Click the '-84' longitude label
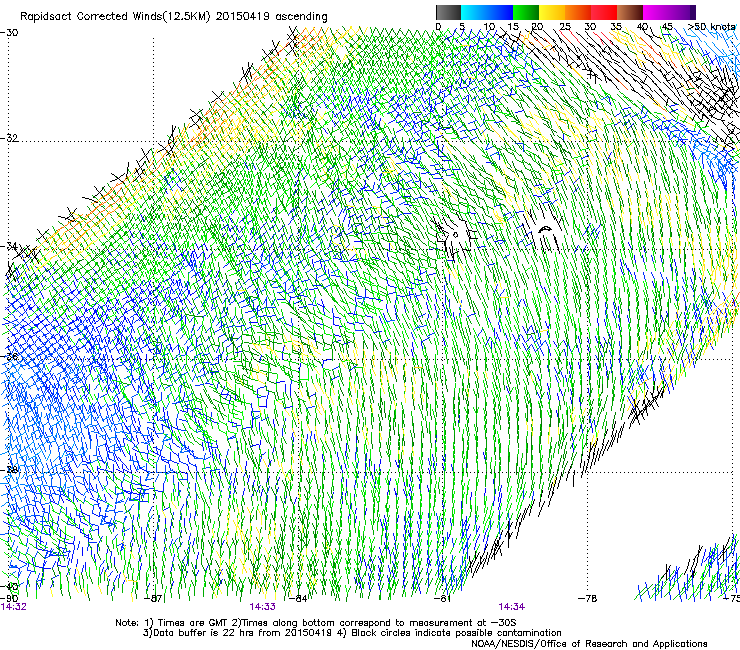Viewport: 740px width, 650px height. (x=297, y=598)
